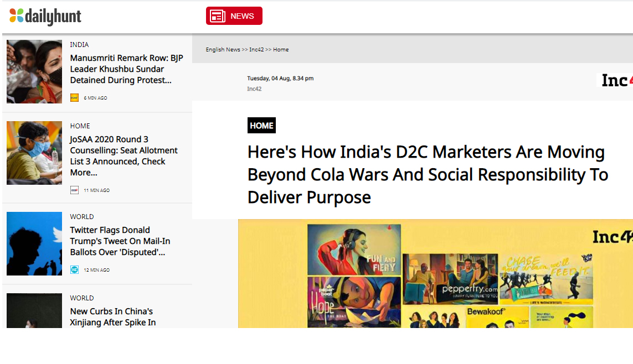The width and height of the screenshot is (633, 364).
Task: Click the 12 MIN AGO timestamp
Action: coord(96,270)
